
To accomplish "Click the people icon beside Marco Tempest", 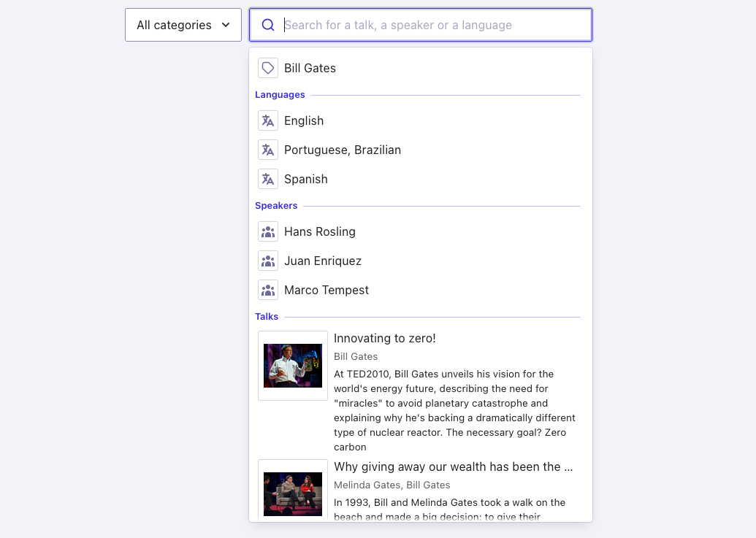I will pos(268,290).
